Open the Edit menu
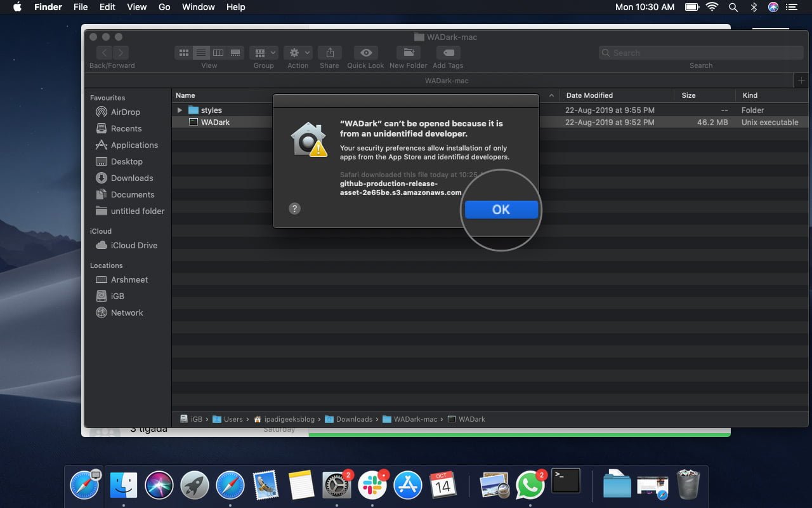This screenshot has width=812, height=508. 107,7
